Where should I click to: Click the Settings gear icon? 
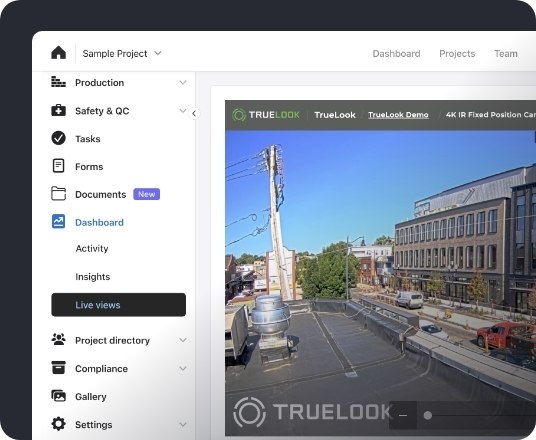coord(58,424)
